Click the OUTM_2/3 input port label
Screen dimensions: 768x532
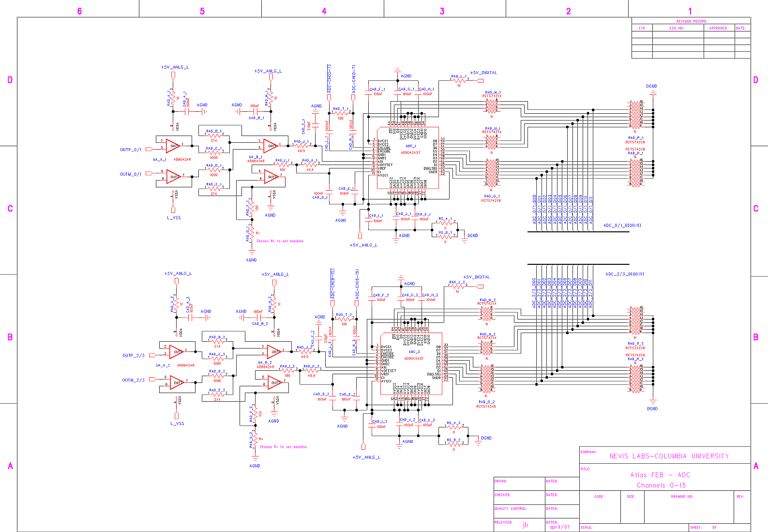134,380
